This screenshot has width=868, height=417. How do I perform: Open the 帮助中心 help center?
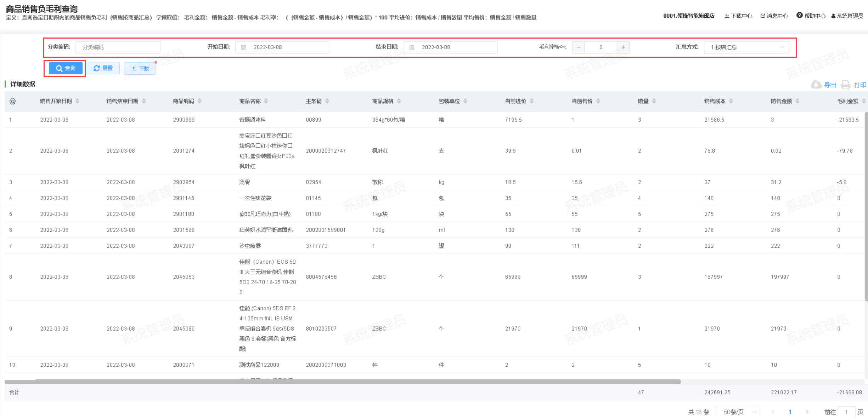[x=811, y=16]
